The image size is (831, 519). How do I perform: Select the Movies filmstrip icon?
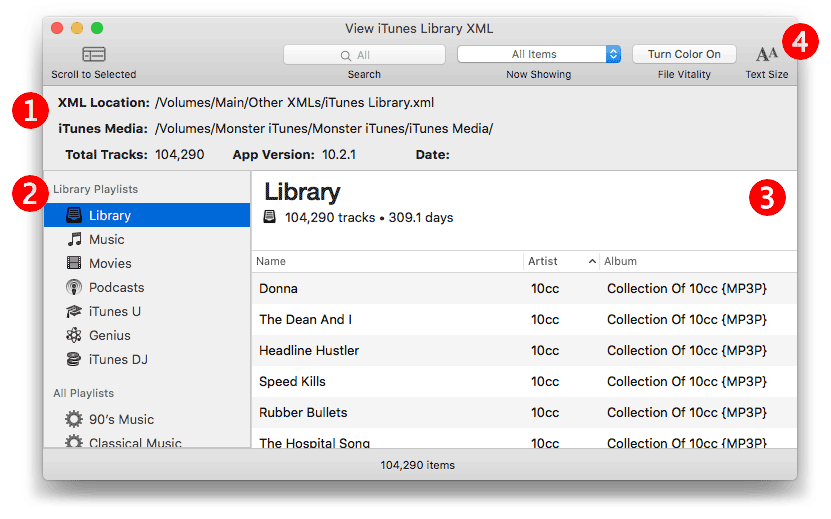pyautogui.click(x=74, y=263)
